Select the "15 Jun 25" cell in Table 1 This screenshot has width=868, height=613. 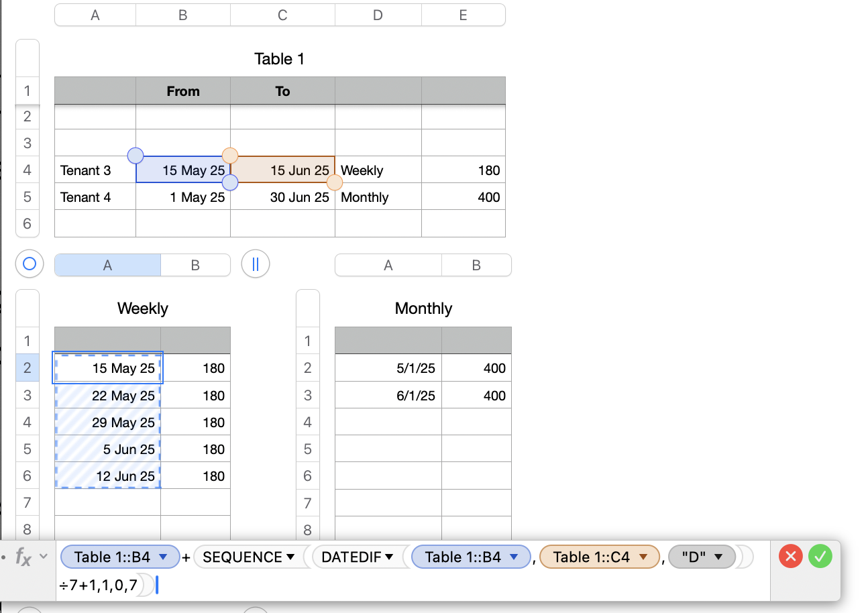(282, 170)
